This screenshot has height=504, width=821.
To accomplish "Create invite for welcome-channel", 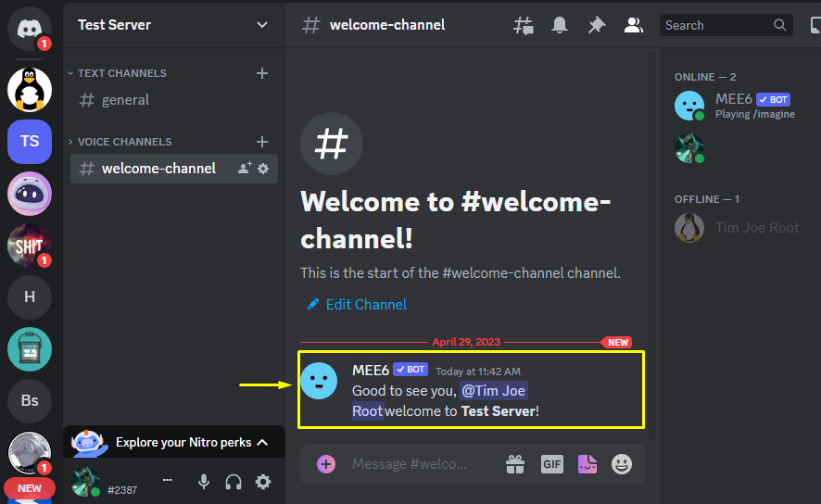I will click(x=245, y=168).
